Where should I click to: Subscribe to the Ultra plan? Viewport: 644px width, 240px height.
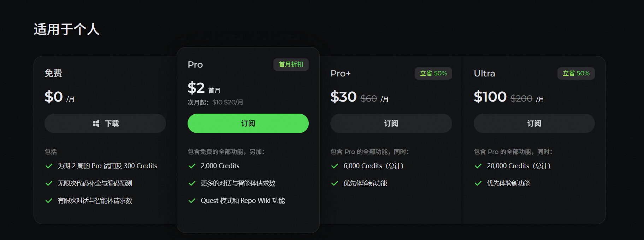coord(534,124)
